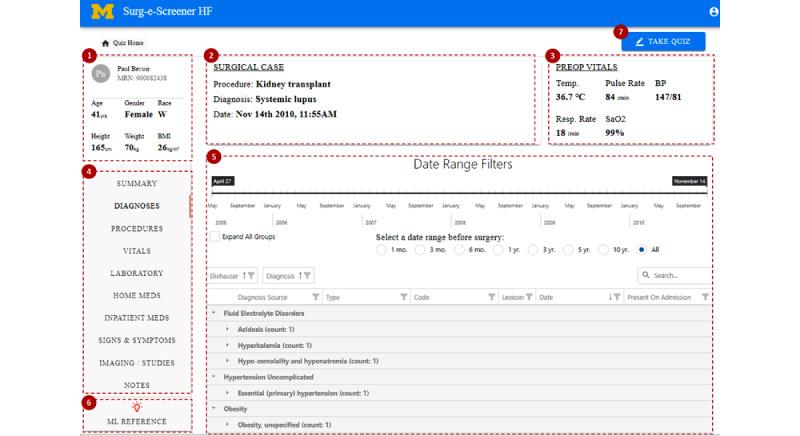
Task: Expand the Hyperkalemia diagnosis row
Action: pyautogui.click(x=227, y=345)
